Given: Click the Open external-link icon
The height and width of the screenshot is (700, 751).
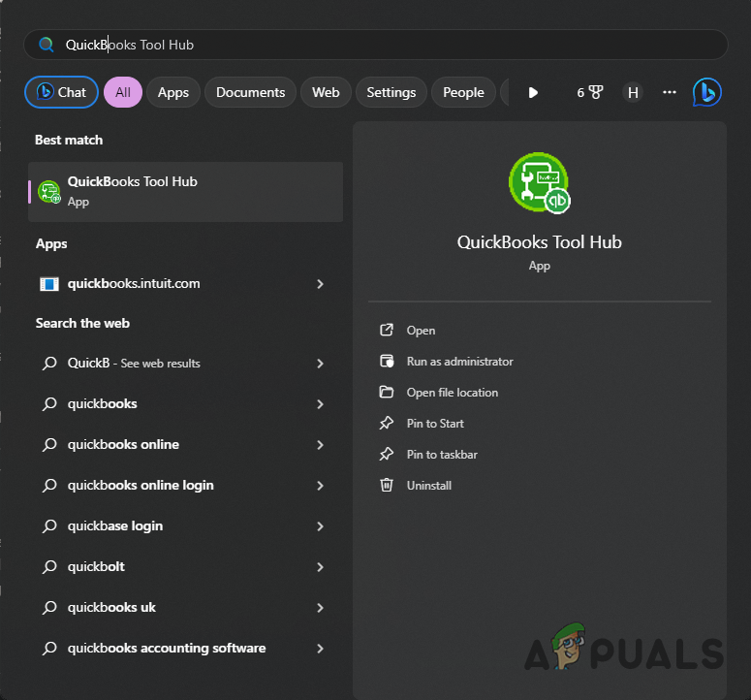Looking at the screenshot, I should (x=387, y=330).
